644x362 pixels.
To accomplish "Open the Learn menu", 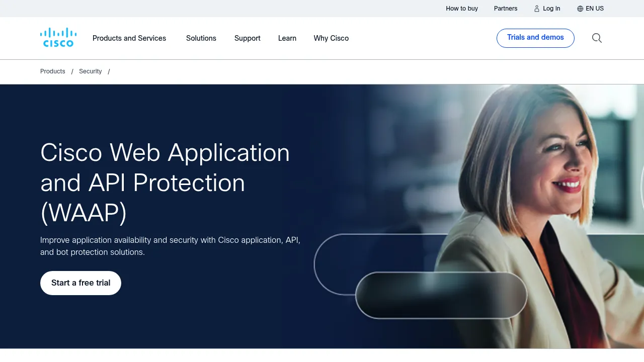I will pyautogui.click(x=287, y=38).
